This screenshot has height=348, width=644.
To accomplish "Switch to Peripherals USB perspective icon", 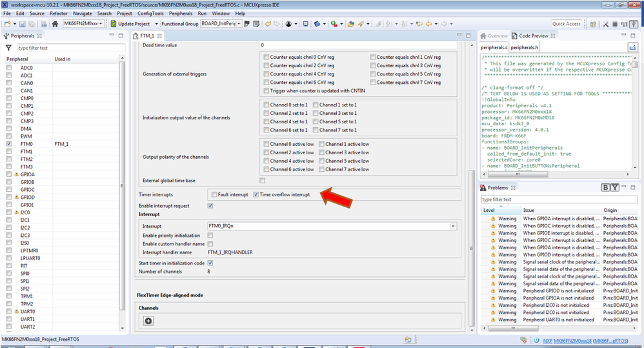I will (x=635, y=25).
